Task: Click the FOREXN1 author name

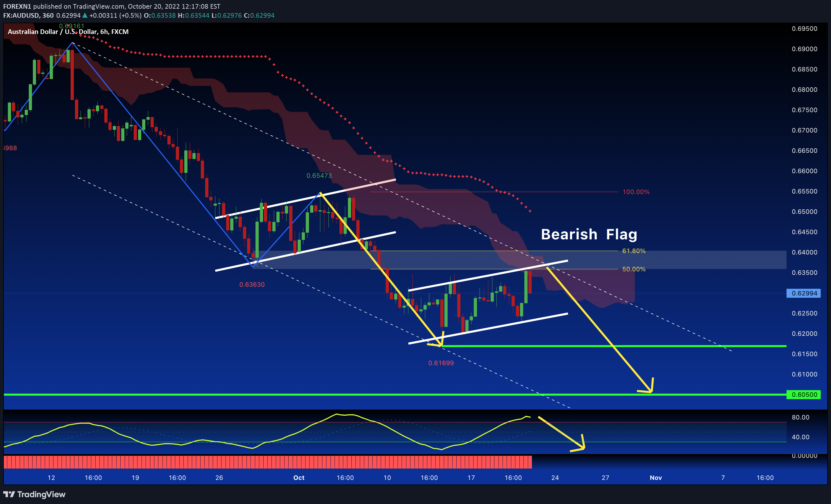Action: pyautogui.click(x=17, y=6)
